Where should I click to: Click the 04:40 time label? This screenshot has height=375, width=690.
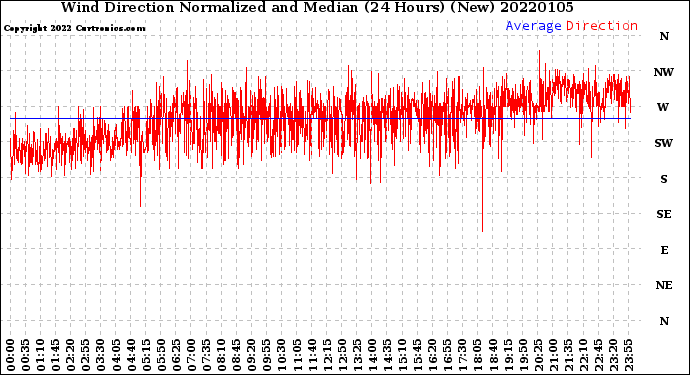pos(131,355)
